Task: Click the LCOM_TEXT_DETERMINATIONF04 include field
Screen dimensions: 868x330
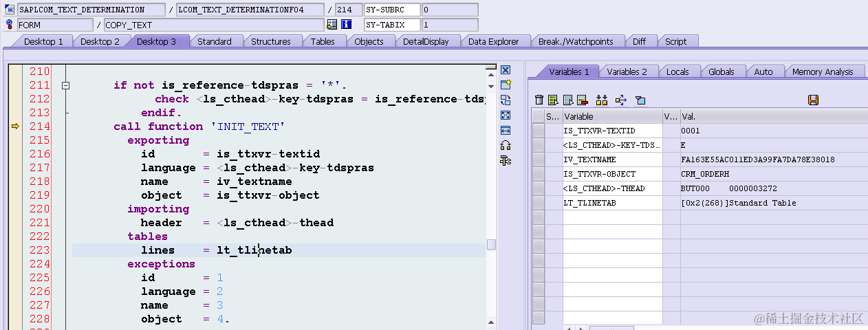Action: [250, 10]
